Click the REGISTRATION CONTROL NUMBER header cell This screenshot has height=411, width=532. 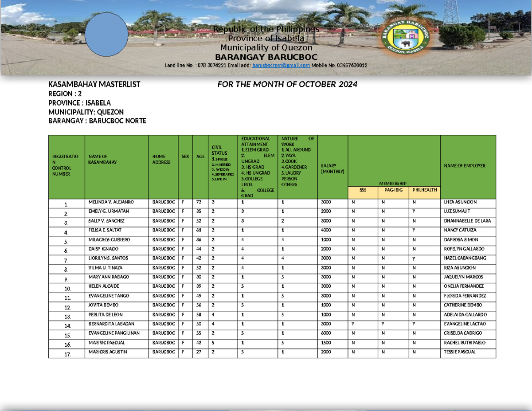[65, 165]
